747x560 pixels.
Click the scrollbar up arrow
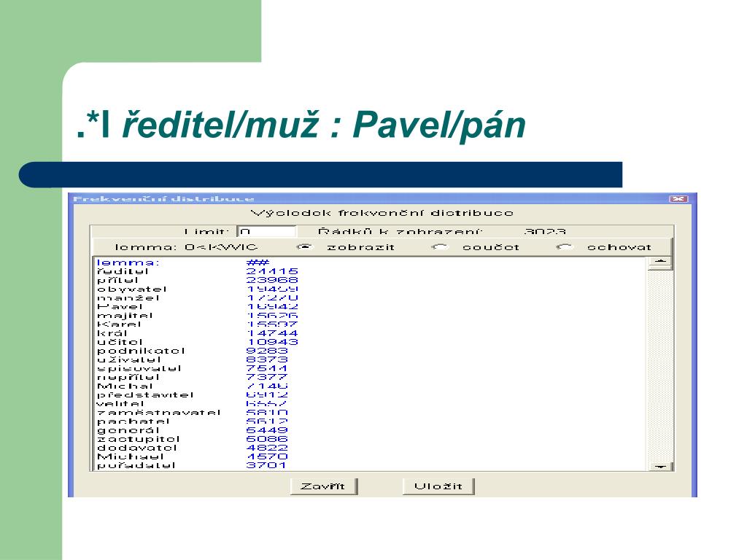point(659,262)
